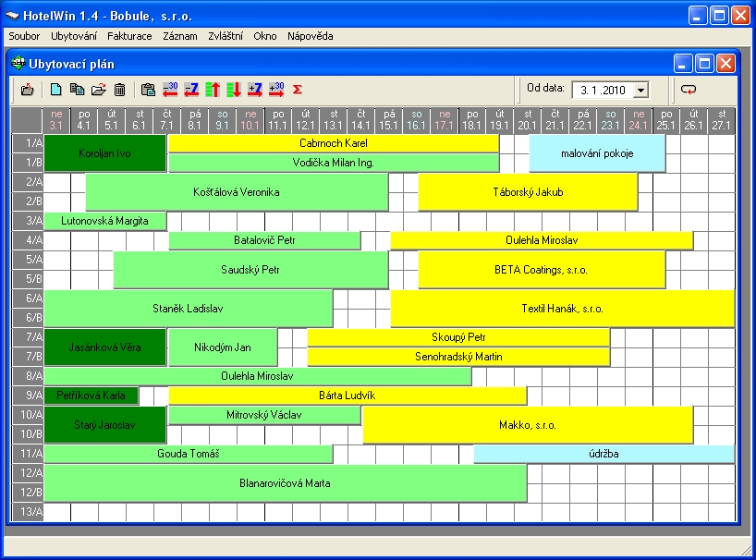Image resolution: width=756 pixels, height=560 pixels.
Task: Open the Od data date dropdown arrow
Action: point(640,91)
